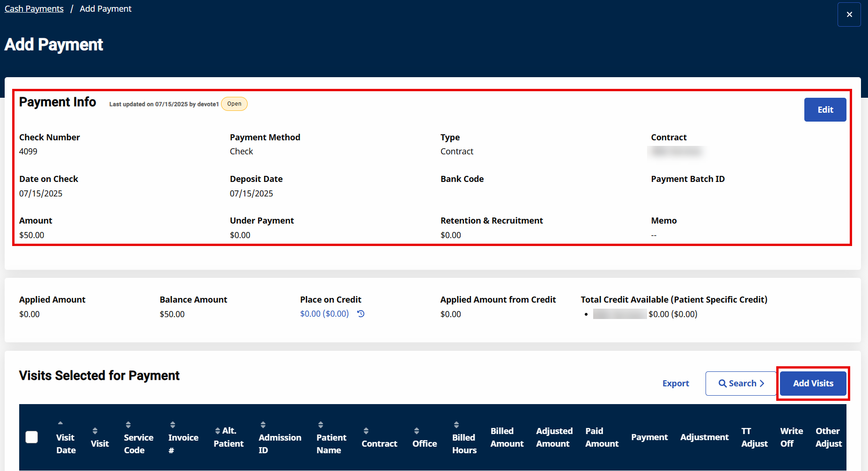868x471 pixels.
Task: Sort by Visit Date column arrow
Action: [60, 423]
